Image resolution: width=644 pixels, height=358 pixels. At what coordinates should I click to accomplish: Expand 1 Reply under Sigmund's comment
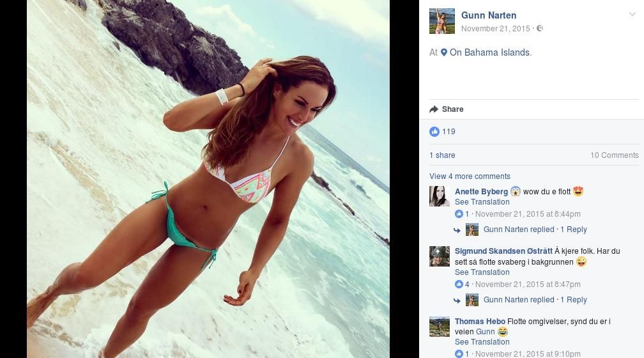click(573, 300)
